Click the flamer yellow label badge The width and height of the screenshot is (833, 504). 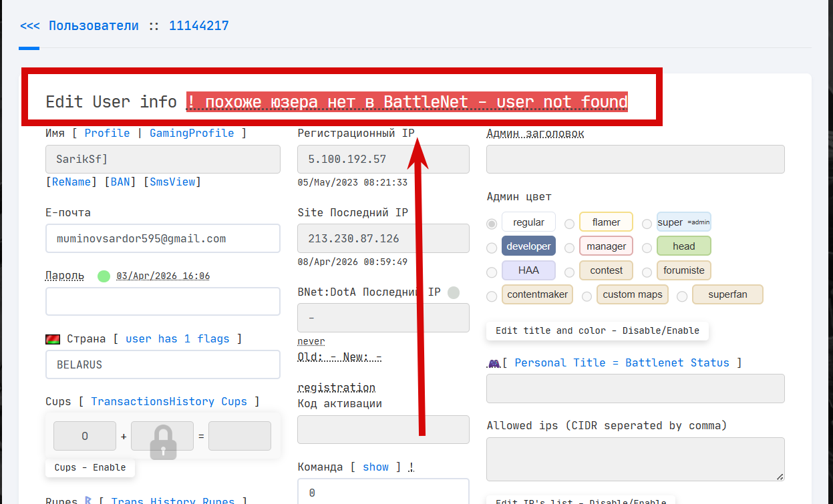(x=607, y=222)
